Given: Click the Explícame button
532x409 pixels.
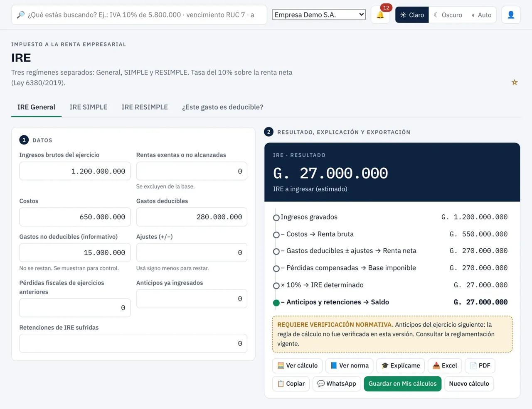Looking at the screenshot, I should 401,366.
